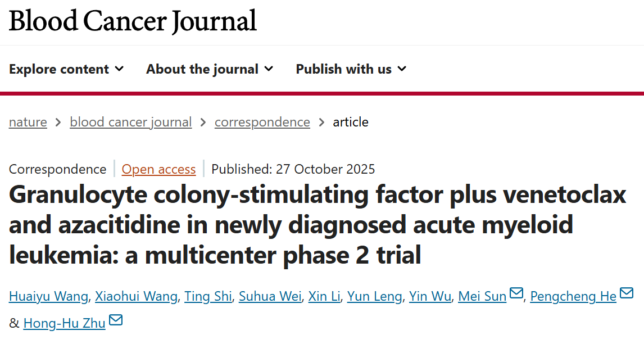Screen dimensions: 644x344
Task: Click the email envelope icon beside Mei Sun
Action: click(x=516, y=294)
